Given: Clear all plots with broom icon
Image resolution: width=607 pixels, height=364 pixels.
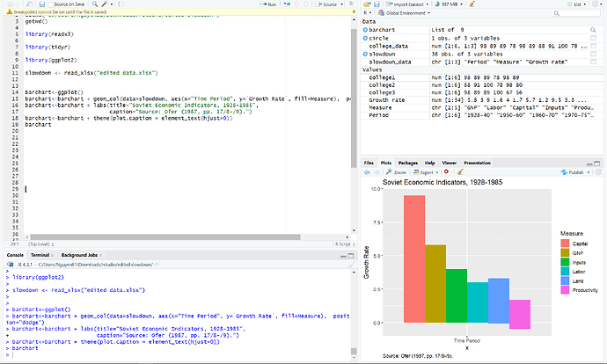Looking at the screenshot, I should (459, 172).
